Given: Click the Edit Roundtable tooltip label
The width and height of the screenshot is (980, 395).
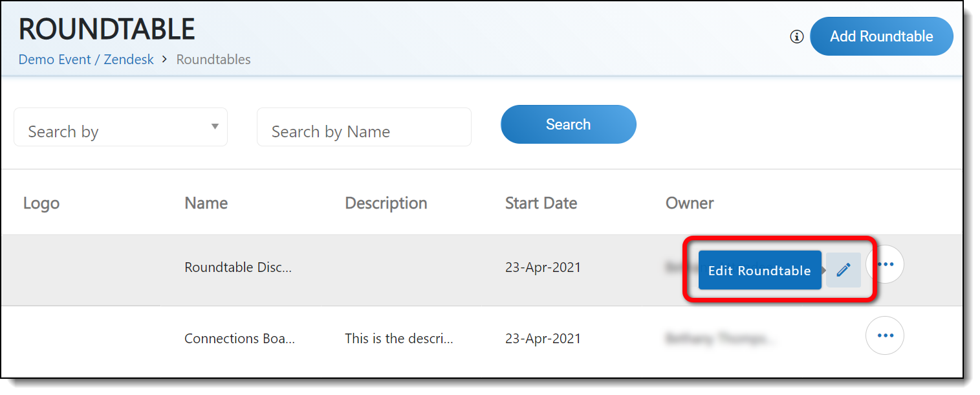Looking at the screenshot, I should [759, 271].
